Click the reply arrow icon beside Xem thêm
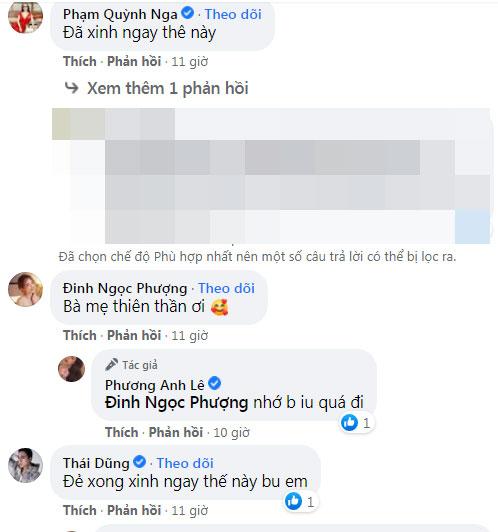The height and width of the screenshot is (532, 498). 72,88
